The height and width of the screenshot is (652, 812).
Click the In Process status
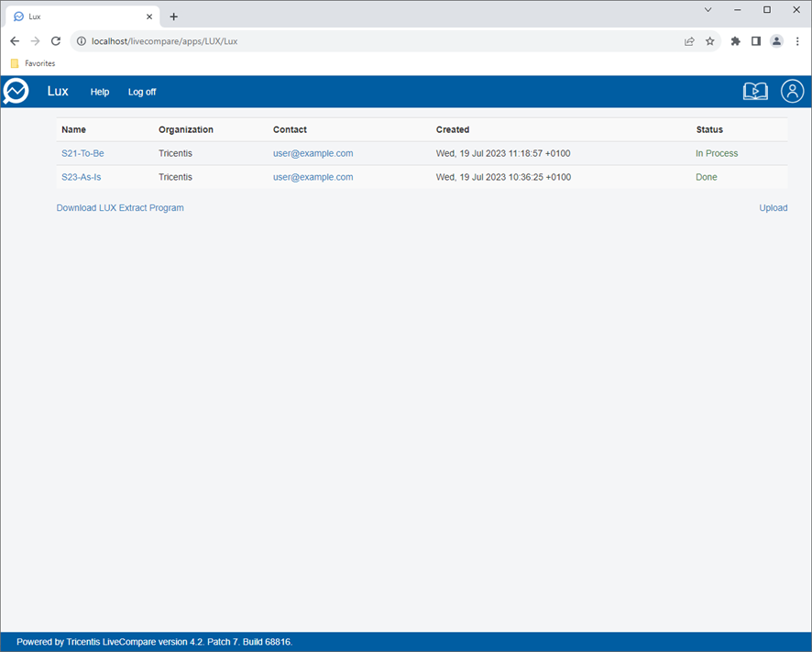click(x=717, y=153)
